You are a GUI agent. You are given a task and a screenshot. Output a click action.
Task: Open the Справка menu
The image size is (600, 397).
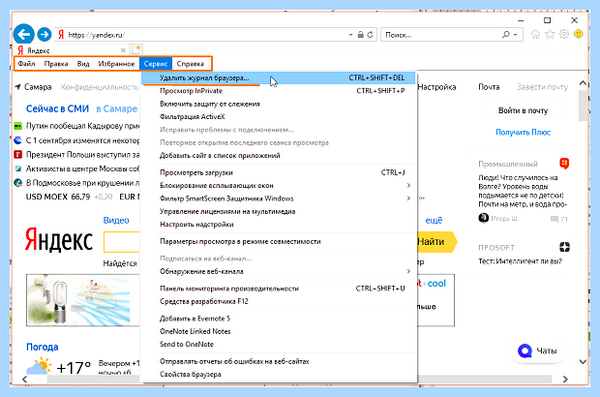click(x=190, y=64)
